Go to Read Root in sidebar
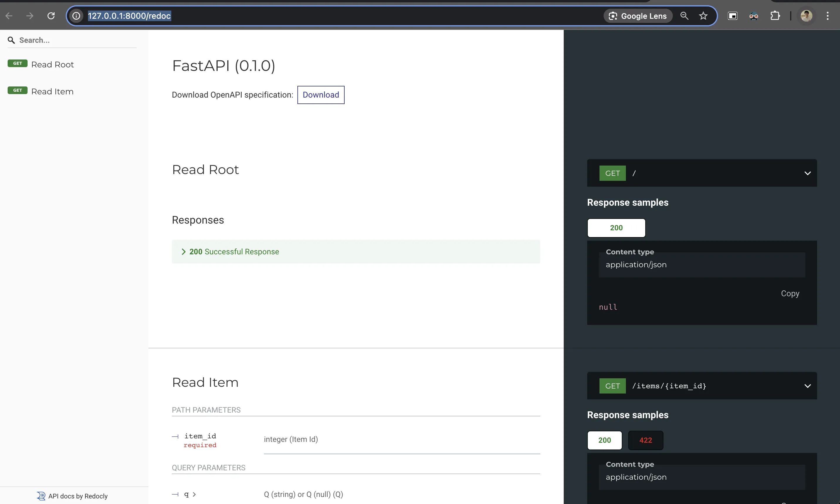Viewport: 840px width, 504px height. tap(52, 64)
